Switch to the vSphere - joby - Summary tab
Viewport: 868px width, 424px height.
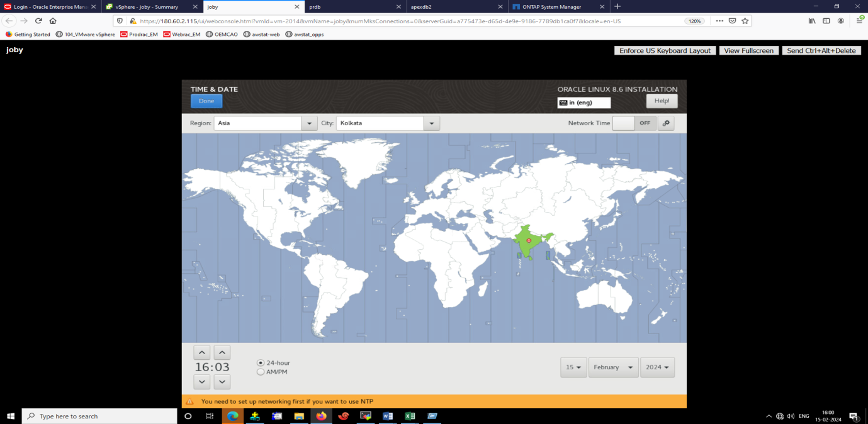[x=151, y=7]
